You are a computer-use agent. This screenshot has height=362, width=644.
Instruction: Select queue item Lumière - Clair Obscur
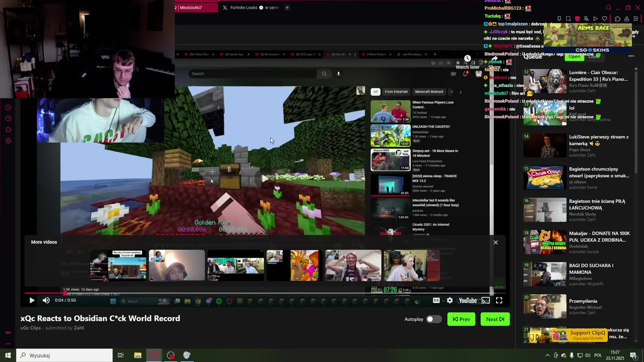577,81
